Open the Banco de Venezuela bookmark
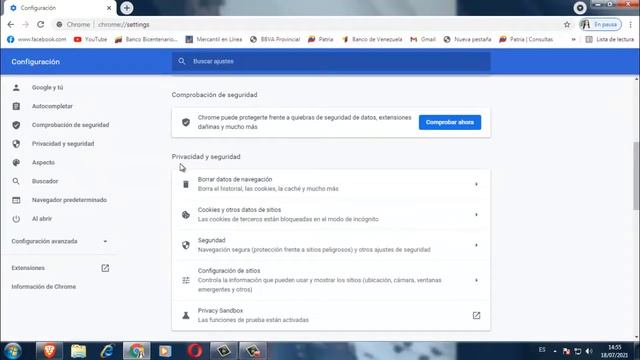This screenshot has height=360, width=640. tap(372, 39)
